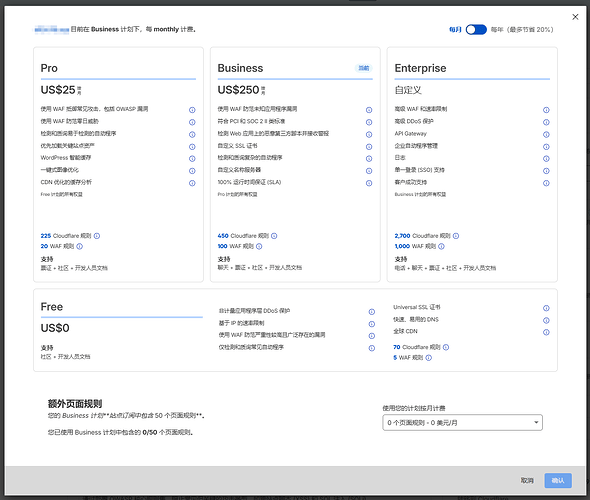Click 'API Gateway' feature text
The height and width of the screenshot is (500, 590).
coord(411,134)
